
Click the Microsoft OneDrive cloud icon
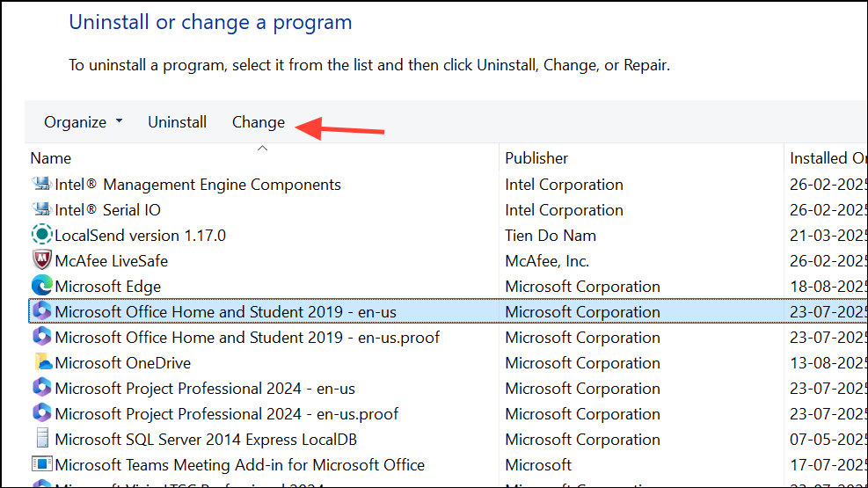41,363
